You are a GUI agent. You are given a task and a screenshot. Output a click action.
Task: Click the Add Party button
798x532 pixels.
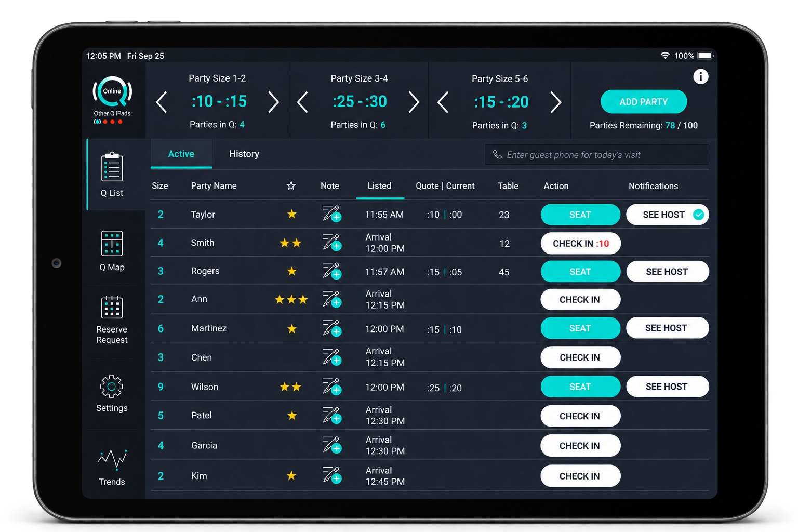pyautogui.click(x=644, y=102)
